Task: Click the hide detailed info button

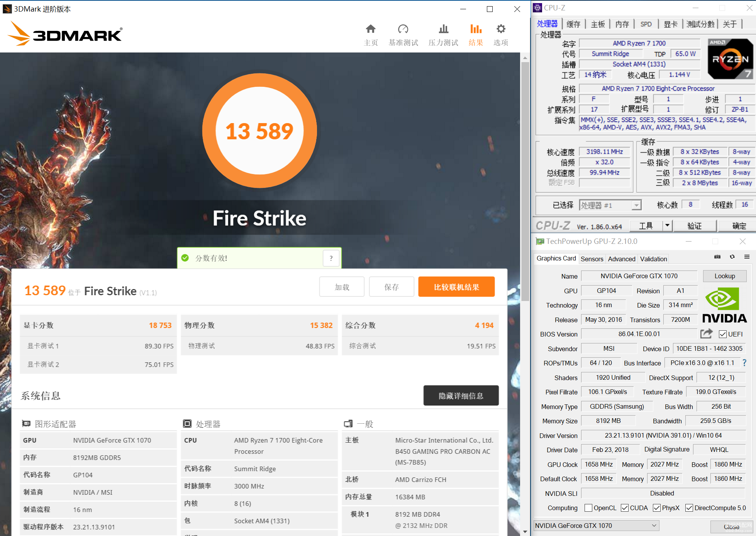Action: point(461,396)
